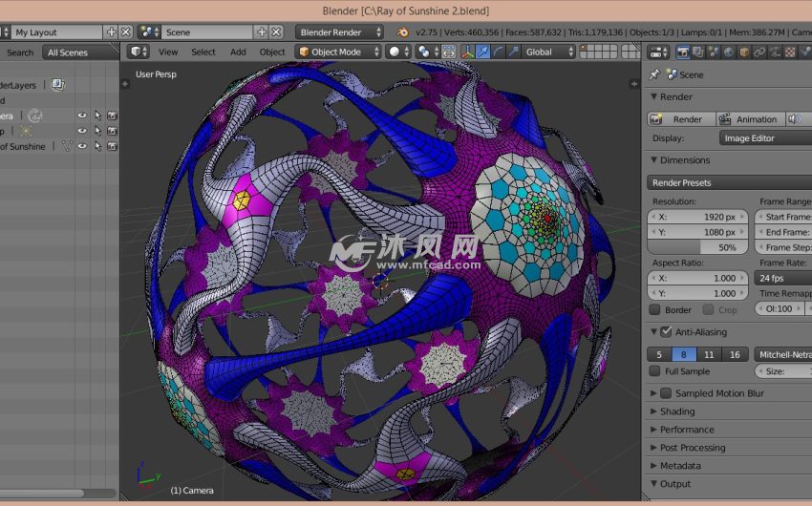Hide the Camera object with eye icon

(82, 116)
